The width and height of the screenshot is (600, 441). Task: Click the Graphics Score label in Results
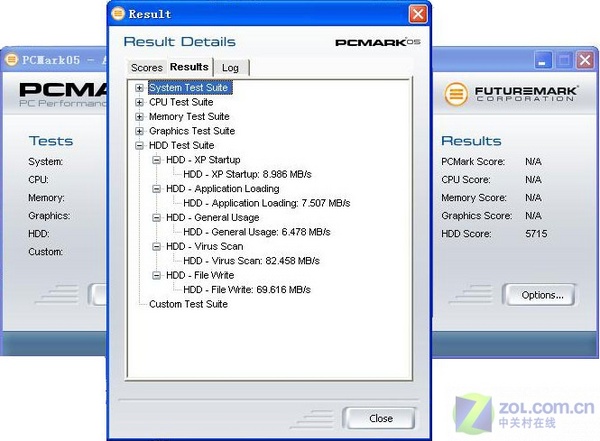[476, 216]
